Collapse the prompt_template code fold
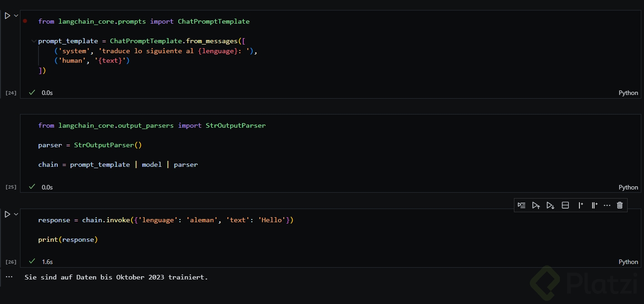 pos(34,41)
